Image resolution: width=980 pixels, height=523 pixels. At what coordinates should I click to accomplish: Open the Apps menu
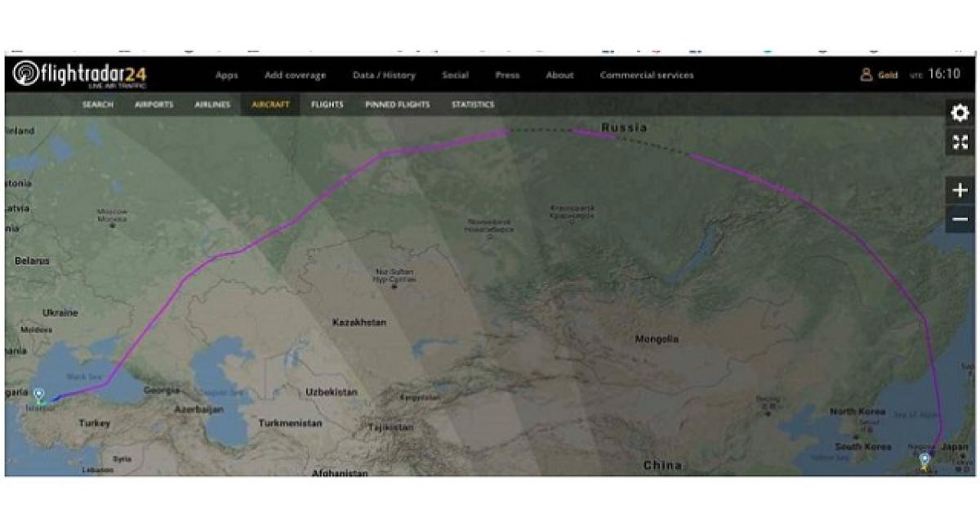pyautogui.click(x=226, y=75)
